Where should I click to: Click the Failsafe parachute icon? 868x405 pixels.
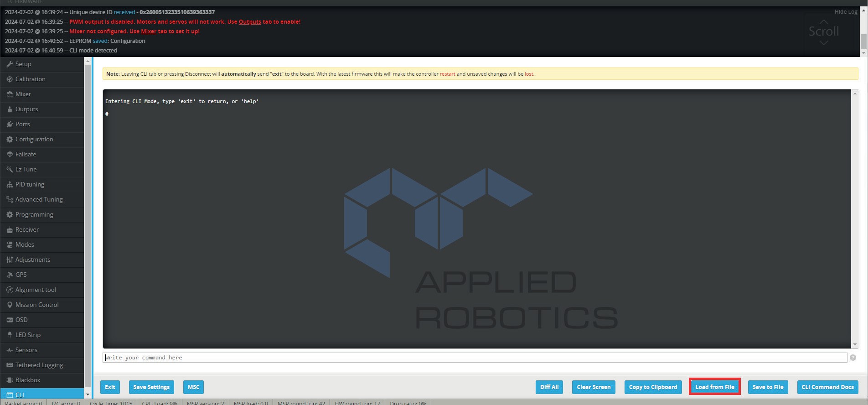tap(10, 155)
